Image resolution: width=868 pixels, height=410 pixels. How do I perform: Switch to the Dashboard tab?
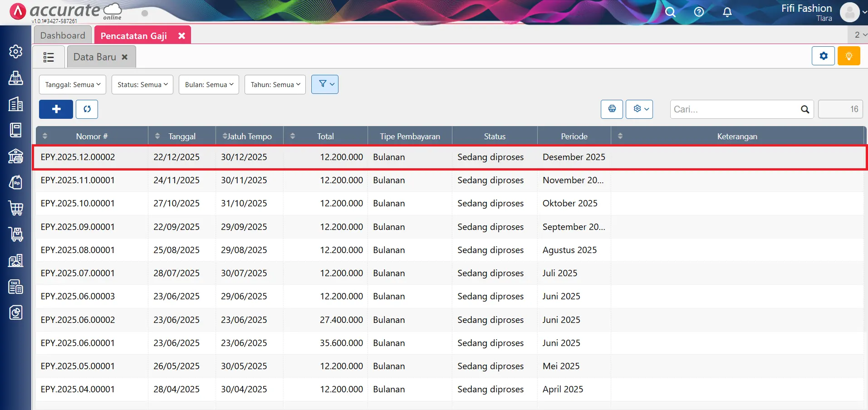tap(63, 35)
